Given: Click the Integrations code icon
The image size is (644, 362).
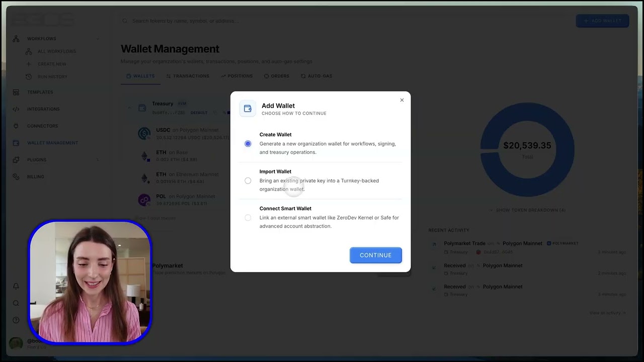Looking at the screenshot, I should tap(16, 109).
